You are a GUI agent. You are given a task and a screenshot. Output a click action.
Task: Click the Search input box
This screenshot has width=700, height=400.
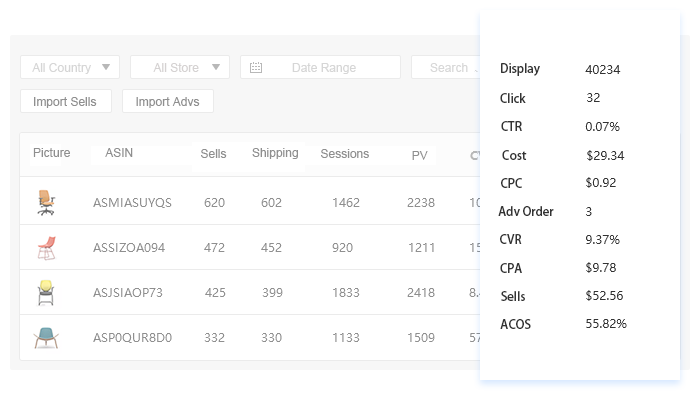[446, 68]
